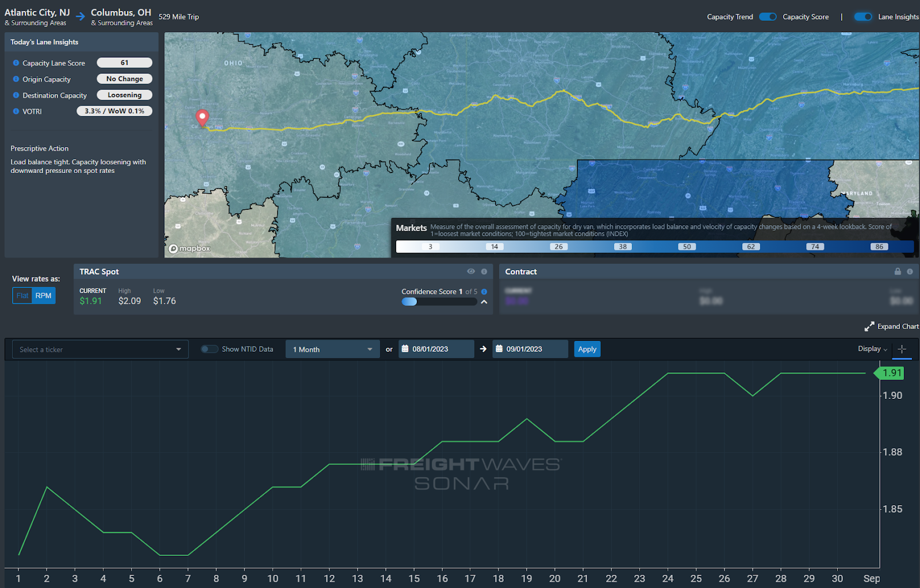Click the Prescriptive Action heading
The width and height of the screenshot is (920, 588).
point(40,148)
